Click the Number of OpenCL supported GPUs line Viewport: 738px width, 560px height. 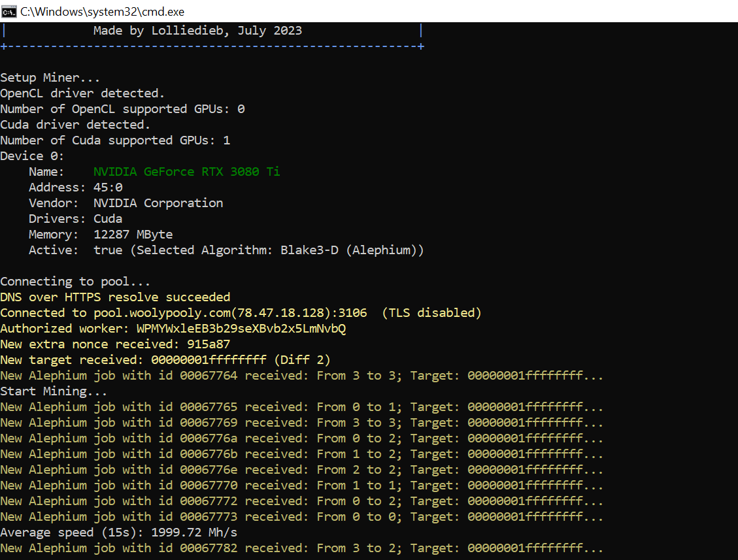coord(124,108)
